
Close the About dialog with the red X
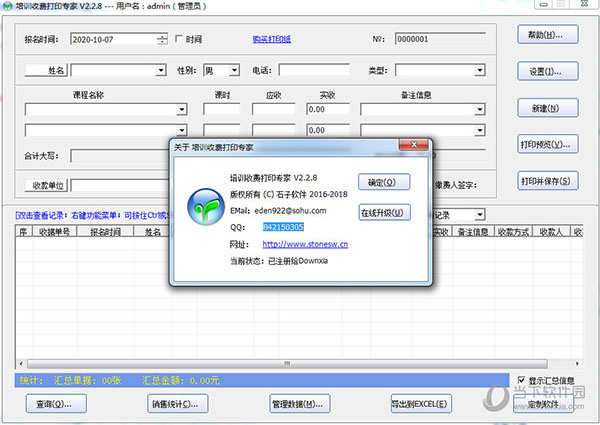414,145
